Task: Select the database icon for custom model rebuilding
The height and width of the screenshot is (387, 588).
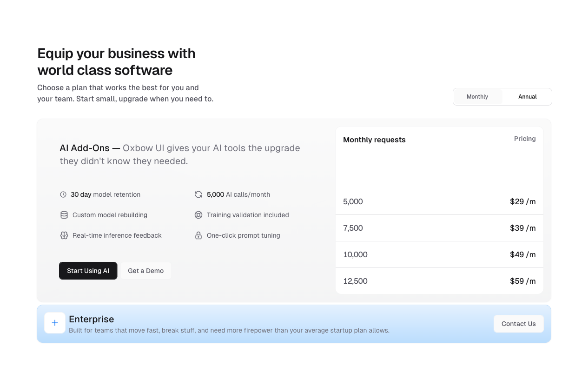Action: [x=64, y=215]
